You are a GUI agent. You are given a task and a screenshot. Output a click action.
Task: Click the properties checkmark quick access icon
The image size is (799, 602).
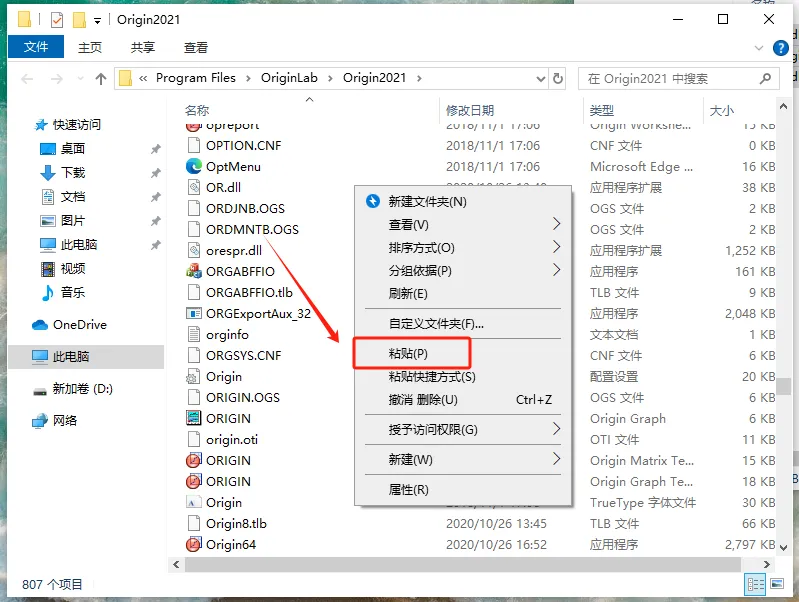coord(57,20)
